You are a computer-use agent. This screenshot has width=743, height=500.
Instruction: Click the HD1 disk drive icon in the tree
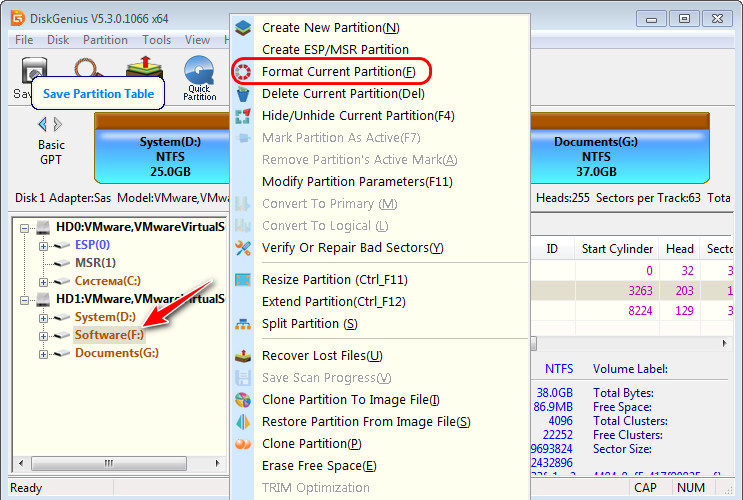pos(43,299)
